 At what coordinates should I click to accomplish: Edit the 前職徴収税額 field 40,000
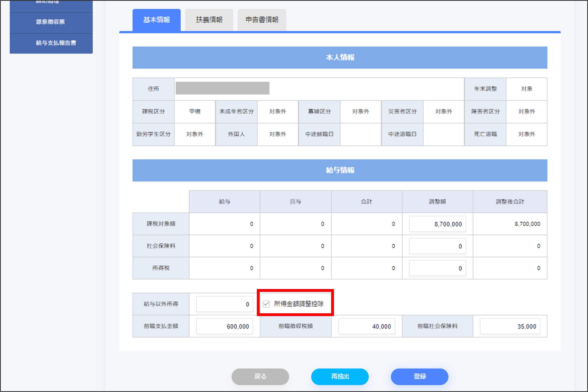[367, 326]
